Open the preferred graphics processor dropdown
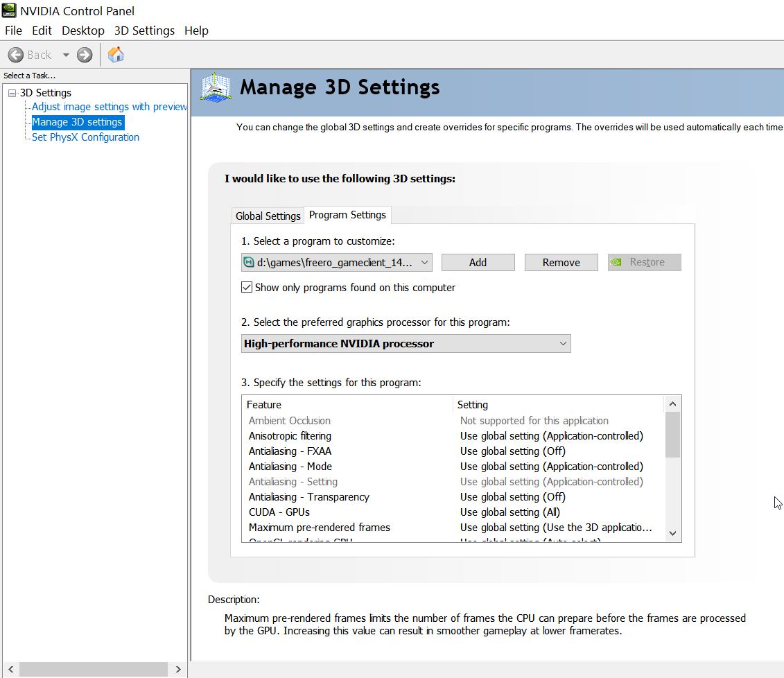The width and height of the screenshot is (784, 678). pyautogui.click(x=406, y=343)
